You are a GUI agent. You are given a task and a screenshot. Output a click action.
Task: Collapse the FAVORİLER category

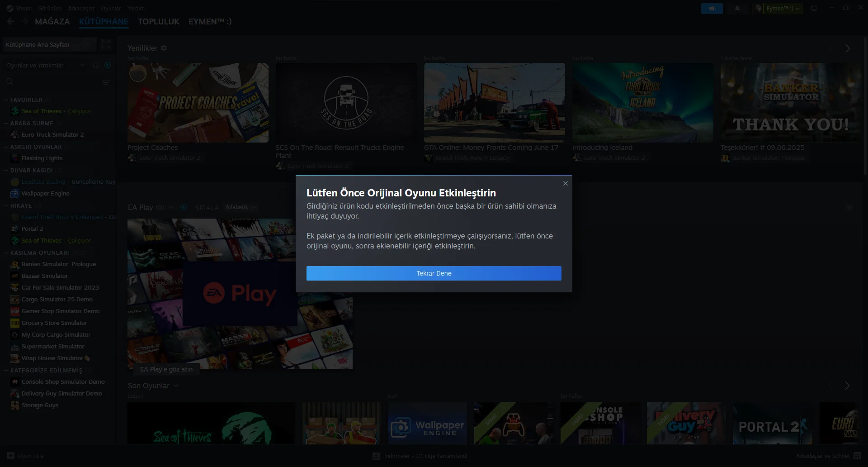pyautogui.click(x=6, y=100)
